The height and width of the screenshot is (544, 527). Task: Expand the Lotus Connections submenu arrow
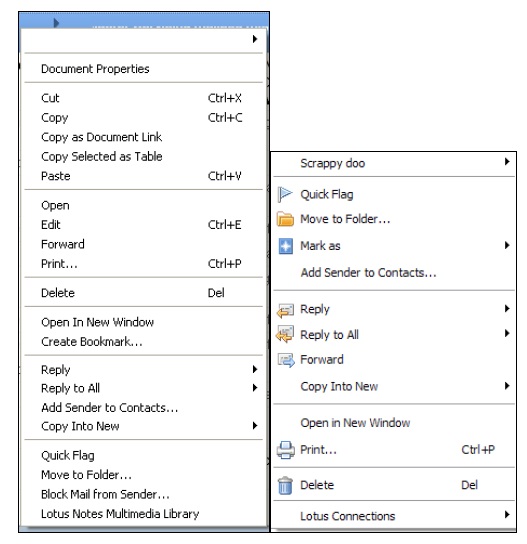[x=507, y=514]
